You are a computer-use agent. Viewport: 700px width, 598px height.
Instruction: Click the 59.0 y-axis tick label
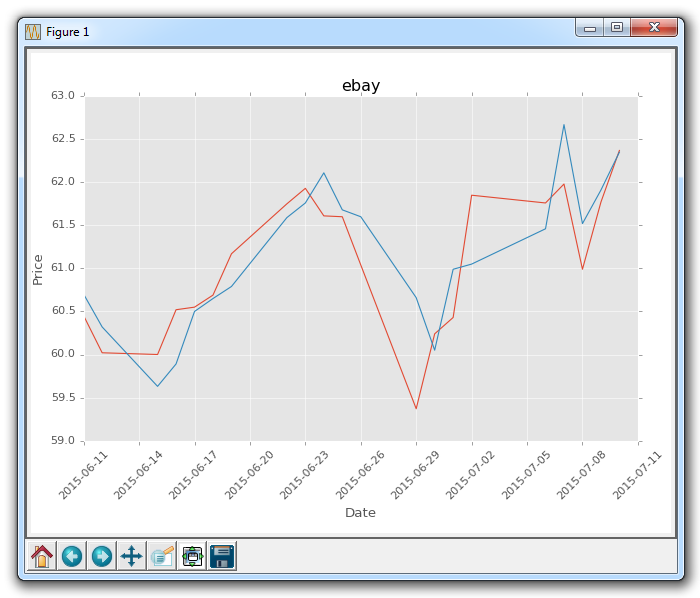click(63, 441)
